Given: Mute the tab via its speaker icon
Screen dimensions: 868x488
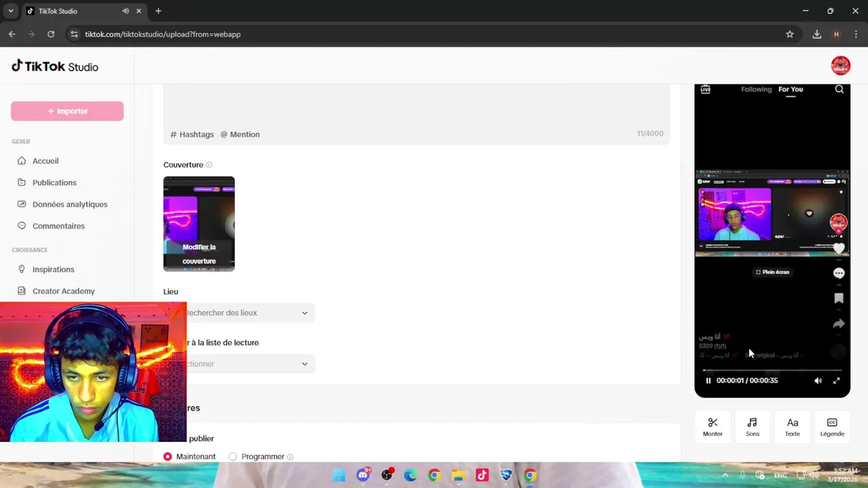Looking at the screenshot, I should tap(125, 11).
